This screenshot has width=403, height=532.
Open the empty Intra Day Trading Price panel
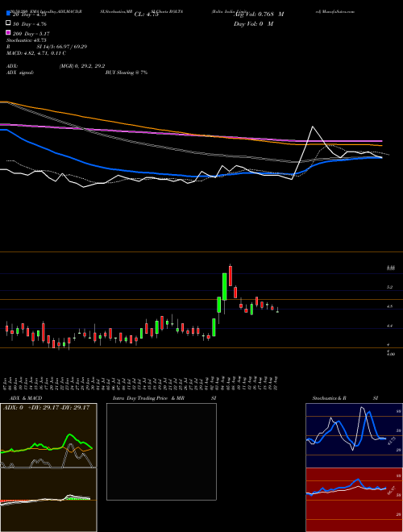coord(161,451)
